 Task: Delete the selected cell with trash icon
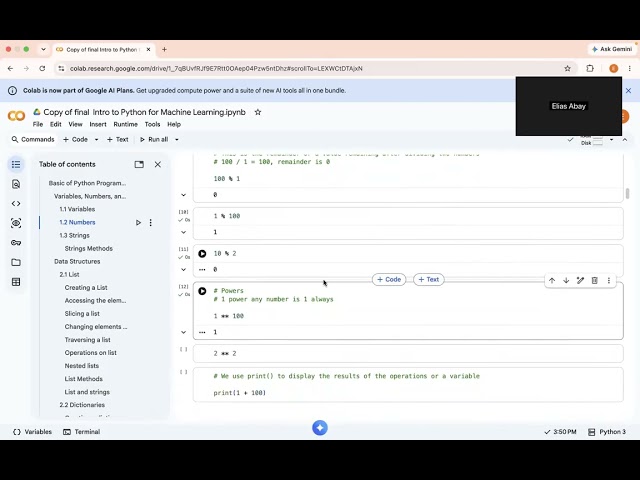595,280
